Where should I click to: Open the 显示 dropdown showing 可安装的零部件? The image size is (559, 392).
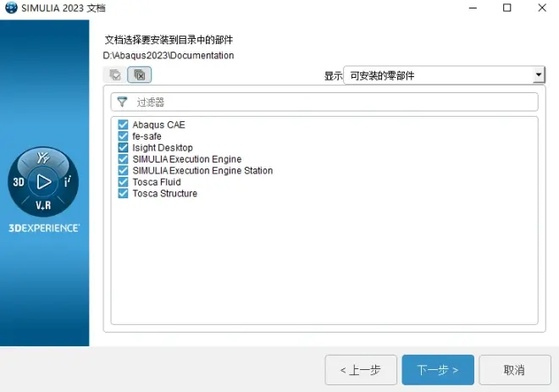click(444, 75)
